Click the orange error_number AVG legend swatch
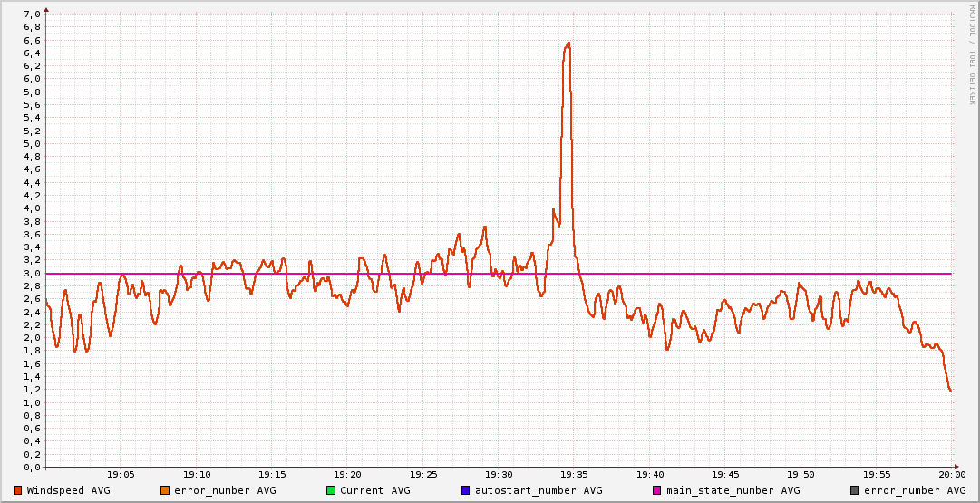The image size is (980, 503). pos(165,490)
